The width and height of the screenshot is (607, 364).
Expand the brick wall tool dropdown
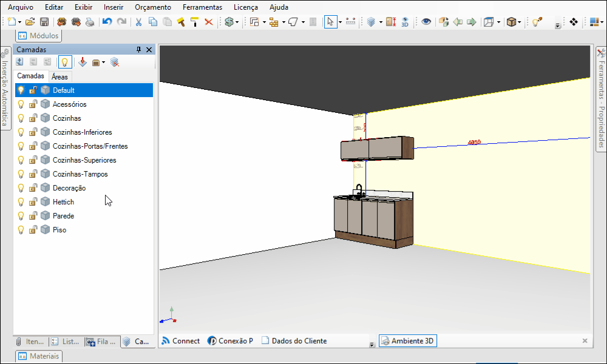click(x=283, y=22)
